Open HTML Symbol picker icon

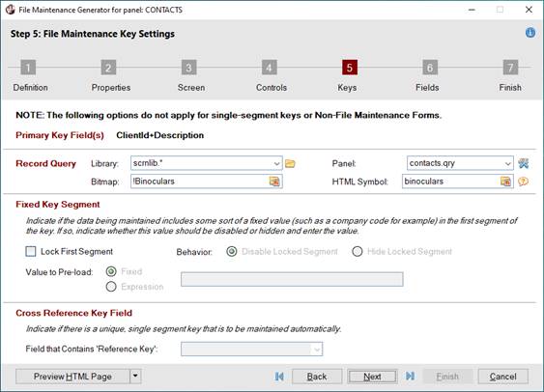point(505,182)
